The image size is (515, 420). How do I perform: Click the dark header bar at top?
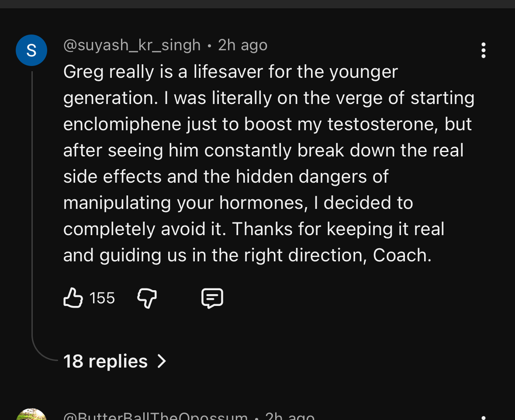click(258, 4)
